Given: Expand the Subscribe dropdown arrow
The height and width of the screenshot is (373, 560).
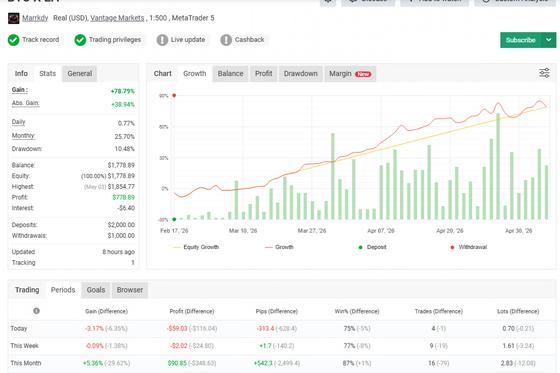Looking at the screenshot, I should 549,40.
